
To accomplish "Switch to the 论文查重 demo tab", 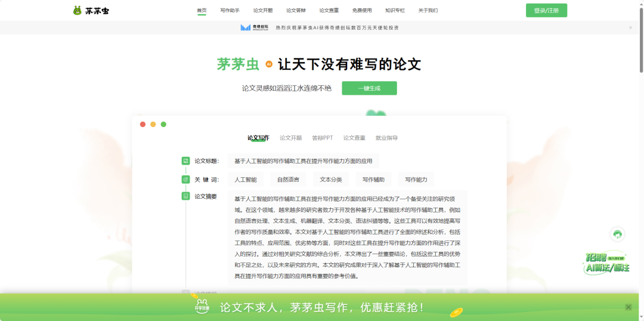I will click(x=354, y=138).
